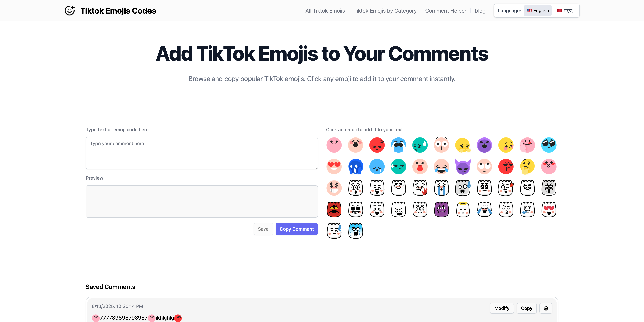
Task: Focus the Type your comment here textarea
Action: (202, 153)
